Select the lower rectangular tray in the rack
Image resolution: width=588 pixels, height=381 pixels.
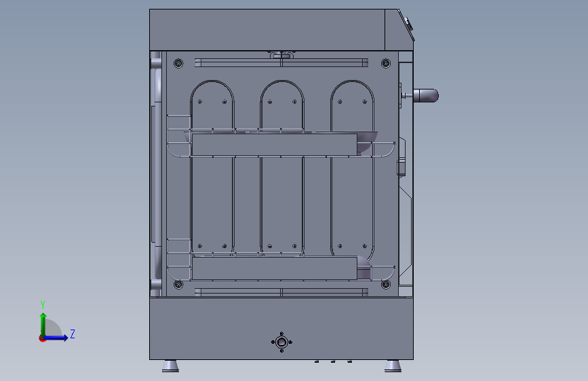pos(274,268)
